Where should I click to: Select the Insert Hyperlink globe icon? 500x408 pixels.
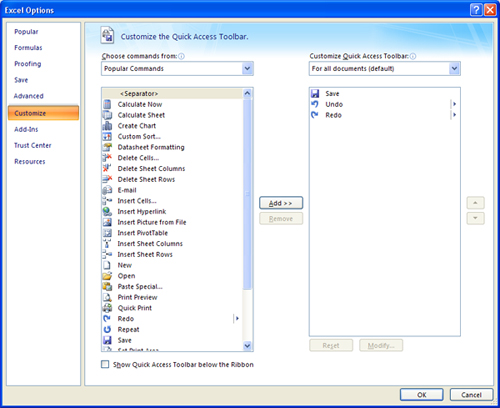107,211
